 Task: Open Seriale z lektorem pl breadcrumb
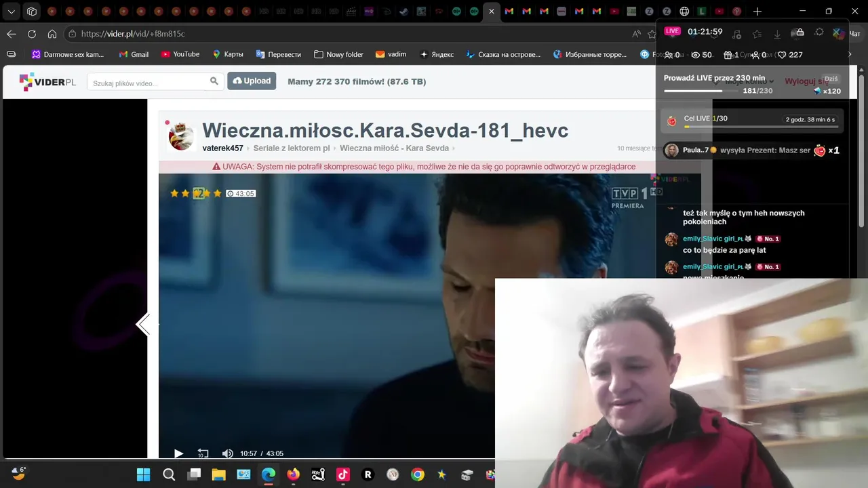click(x=292, y=148)
